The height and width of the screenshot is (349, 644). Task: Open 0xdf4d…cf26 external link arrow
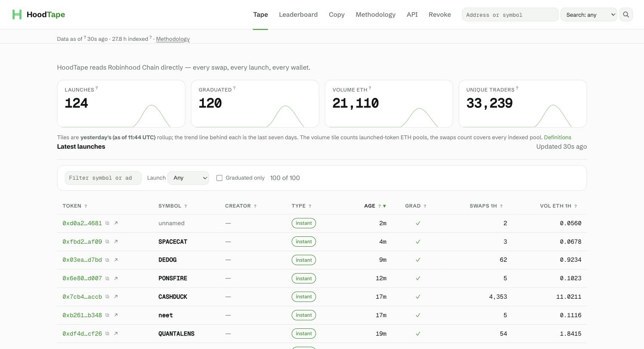pyautogui.click(x=116, y=334)
